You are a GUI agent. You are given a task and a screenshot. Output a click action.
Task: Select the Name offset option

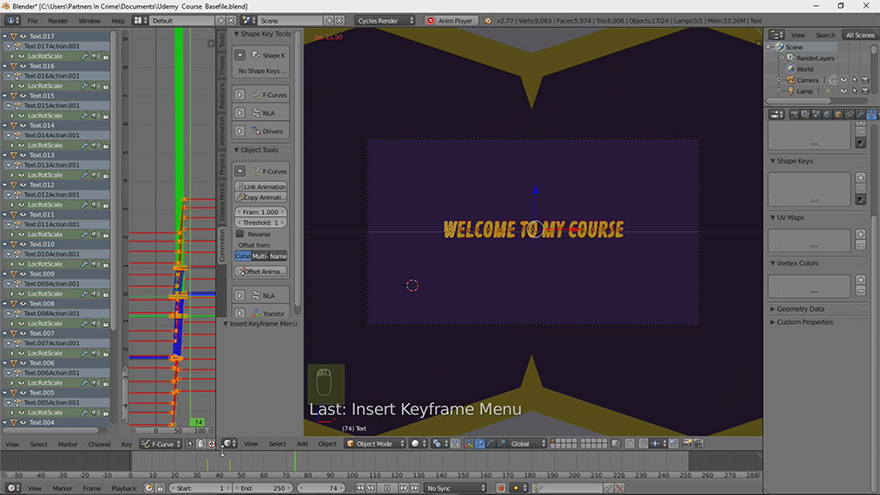click(x=278, y=256)
